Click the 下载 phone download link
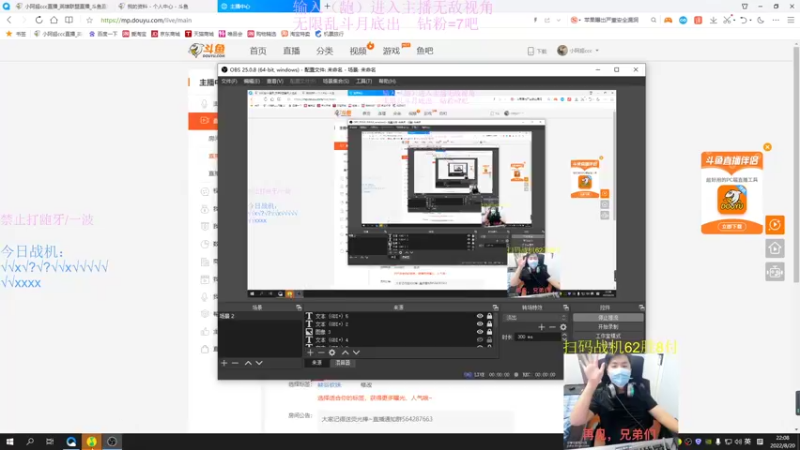Viewport: 800px width, 450px height. coord(537,51)
